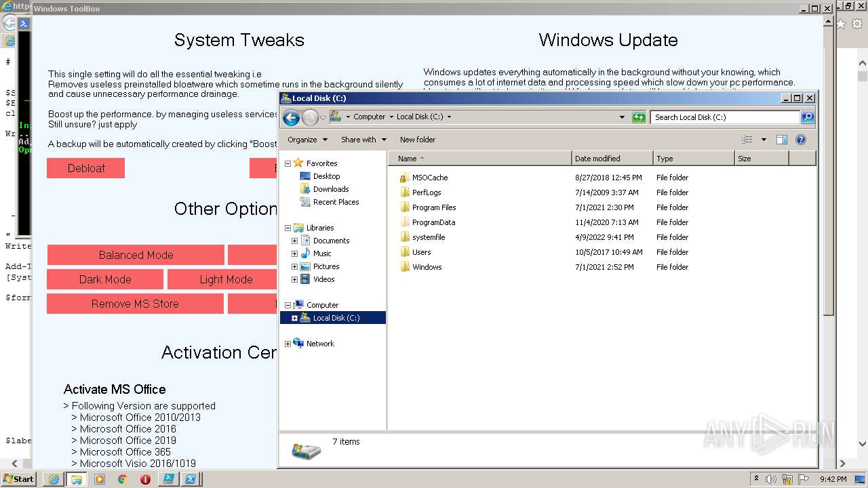868x488 pixels.
Task: Launch Google Chrome from the taskbar
Action: point(123,479)
